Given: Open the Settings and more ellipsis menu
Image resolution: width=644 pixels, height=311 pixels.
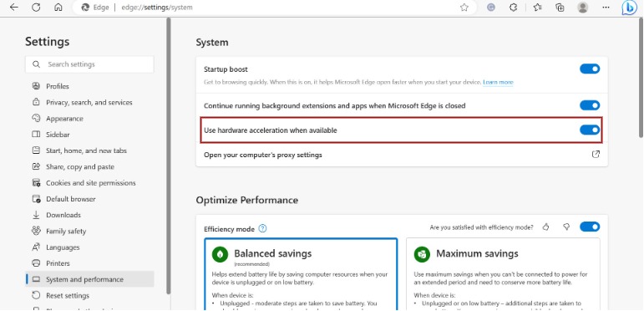Looking at the screenshot, I should click(606, 8).
